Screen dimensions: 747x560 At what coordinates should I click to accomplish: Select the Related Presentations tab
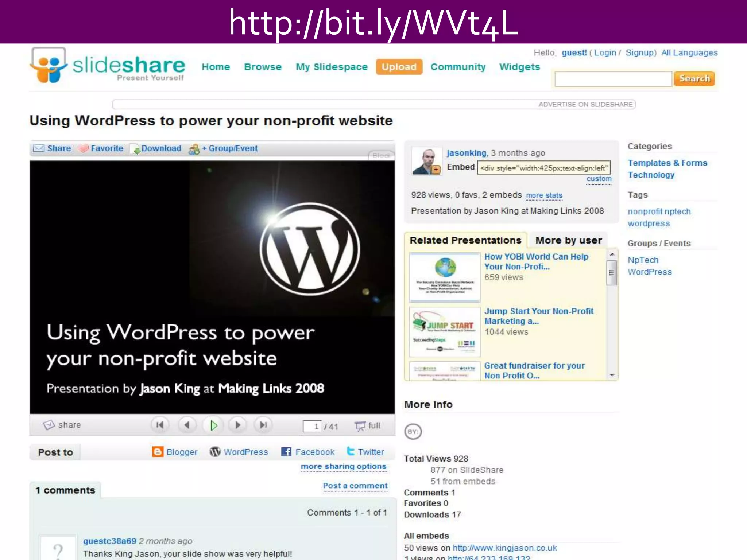[x=465, y=240]
